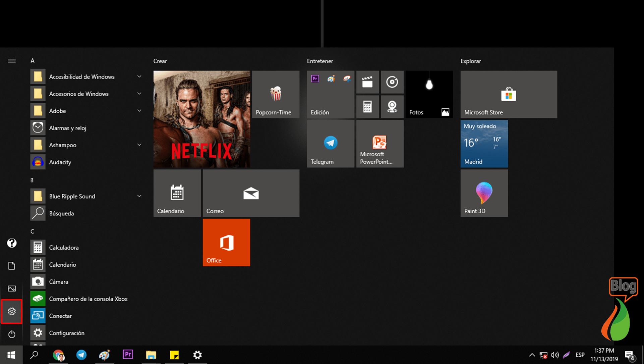Open the help question mark icon
The width and height of the screenshot is (644, 364).
pos(12,243)
